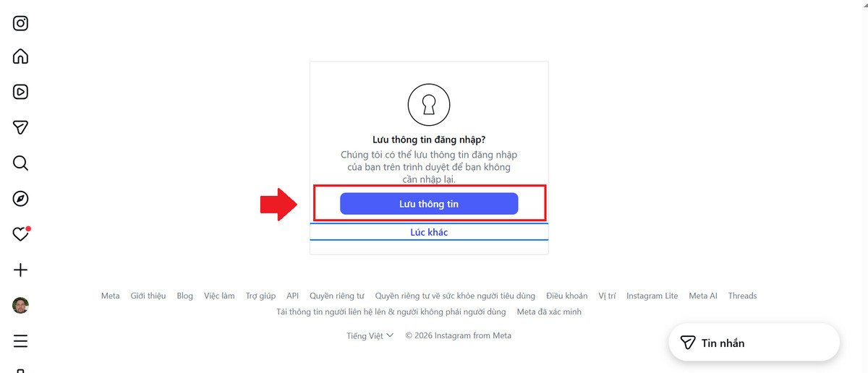Open the Tin nhắn floating messages button
Image resolution: width=868 pixels, height=373 pixels.
[754, 343]
